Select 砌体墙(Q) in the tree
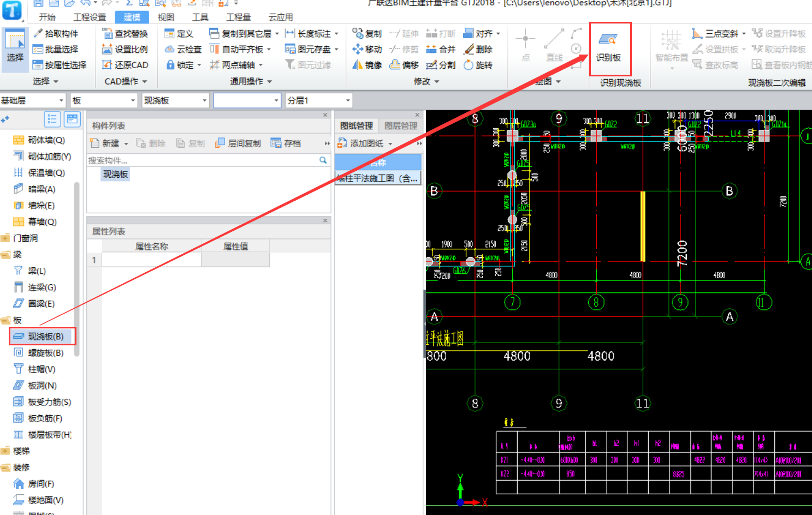 [x=39, y=140]
